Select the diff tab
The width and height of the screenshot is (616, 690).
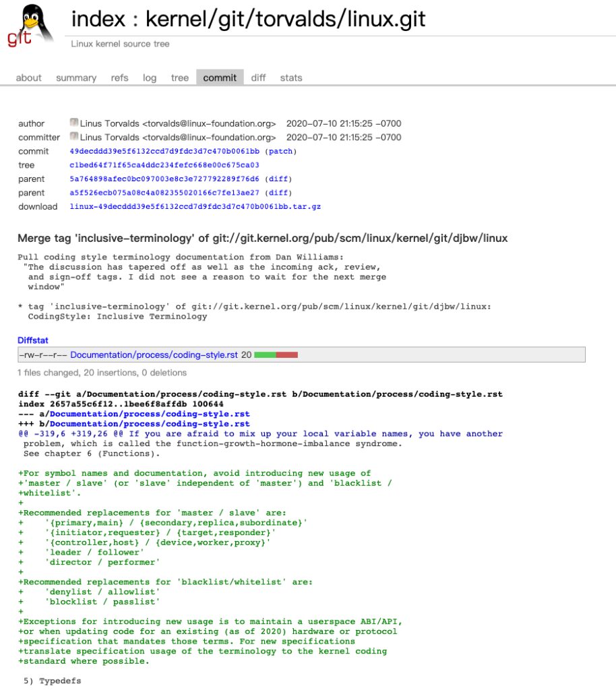258,77
